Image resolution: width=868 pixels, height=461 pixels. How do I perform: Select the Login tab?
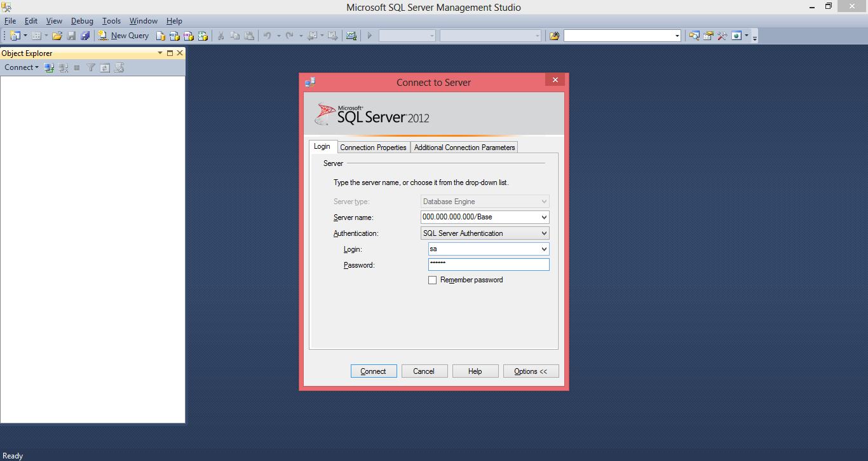tap(322, 146)
